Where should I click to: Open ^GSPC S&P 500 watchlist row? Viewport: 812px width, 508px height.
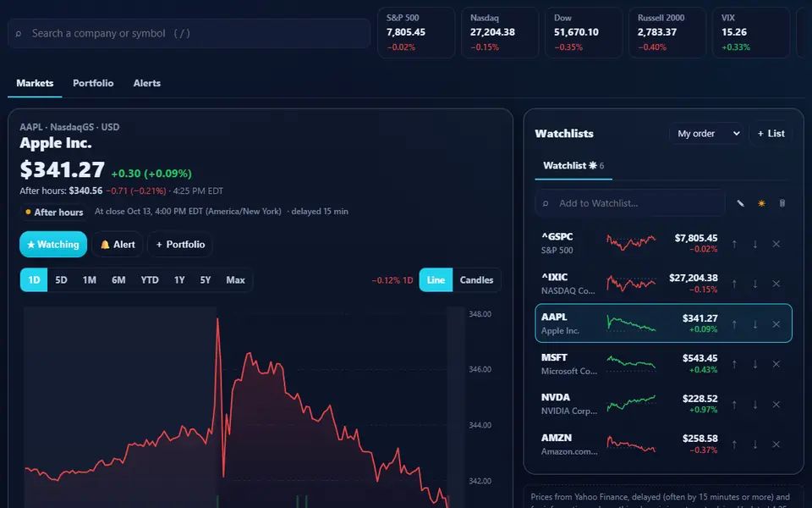[x=663, y=244]
